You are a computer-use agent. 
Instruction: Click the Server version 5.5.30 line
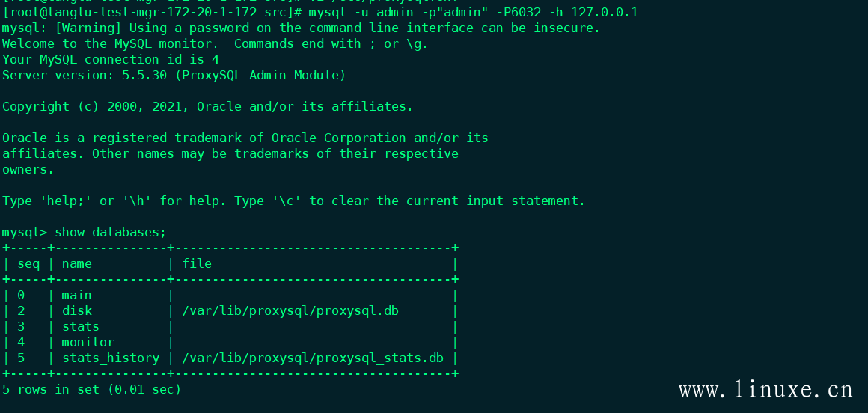point(174,76)
